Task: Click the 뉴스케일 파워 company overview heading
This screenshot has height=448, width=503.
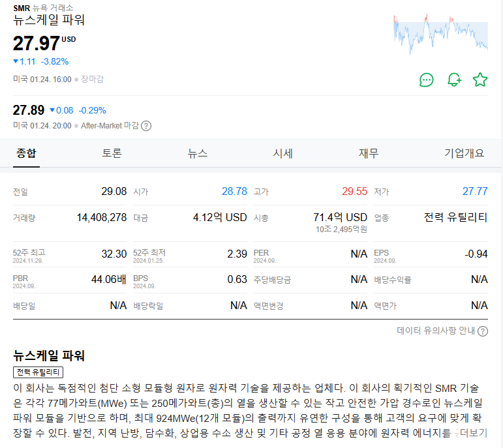Action: coord(49,355)
